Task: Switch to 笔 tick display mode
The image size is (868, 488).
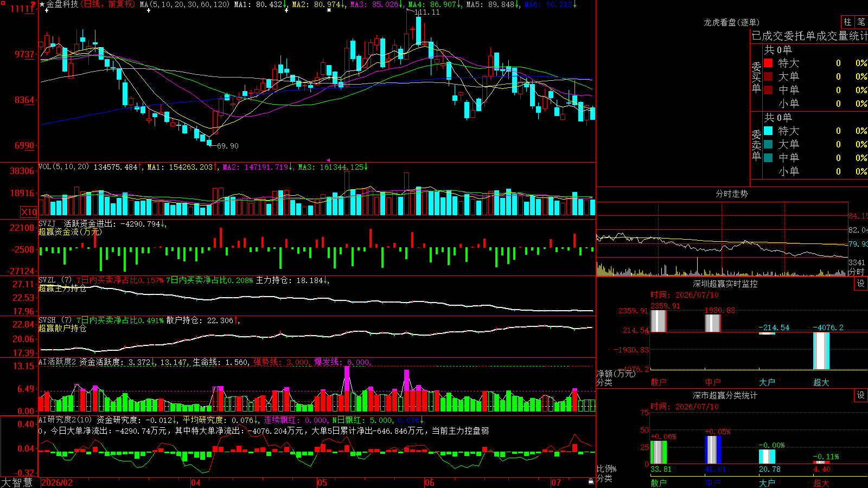Action: [x=861, y=22]
